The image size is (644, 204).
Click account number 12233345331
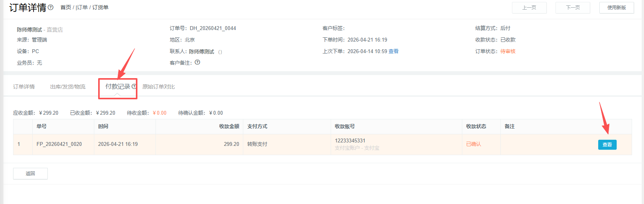350,140
